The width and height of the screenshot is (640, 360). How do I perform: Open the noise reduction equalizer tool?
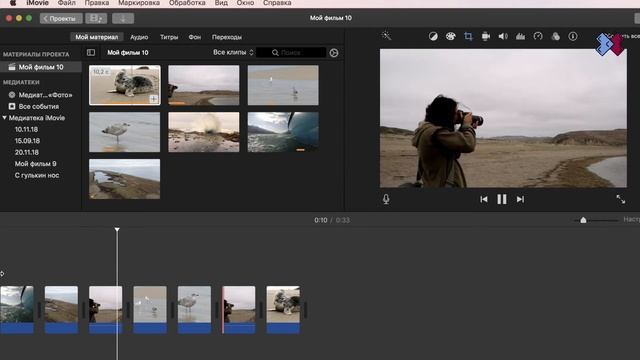520,36
